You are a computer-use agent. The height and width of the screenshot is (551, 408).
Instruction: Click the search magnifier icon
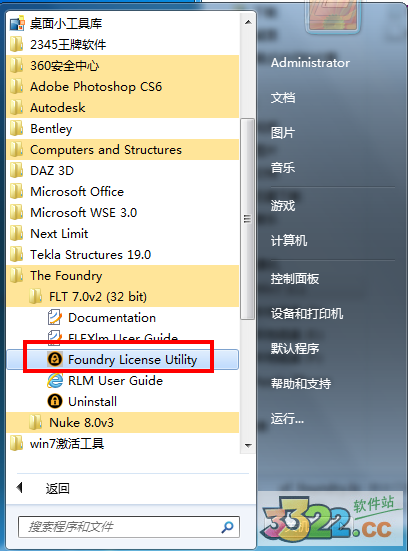(227, 527)
